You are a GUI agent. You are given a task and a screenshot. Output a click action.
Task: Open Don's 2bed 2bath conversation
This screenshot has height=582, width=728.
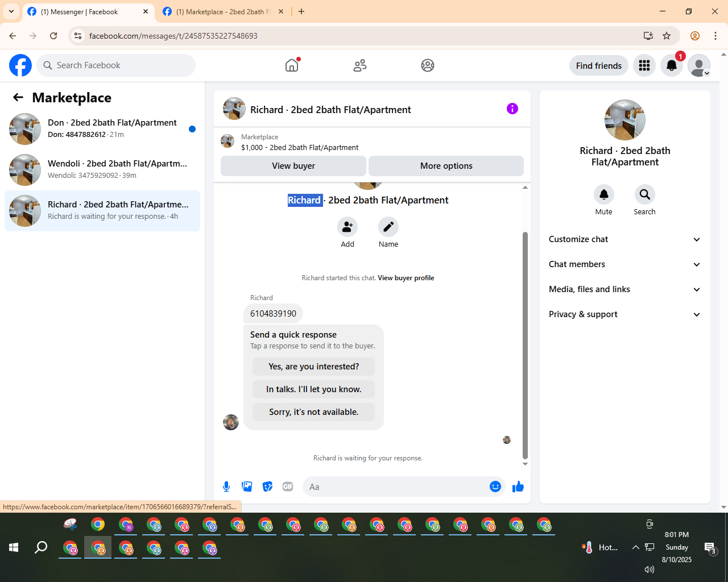tap(102, 129)
